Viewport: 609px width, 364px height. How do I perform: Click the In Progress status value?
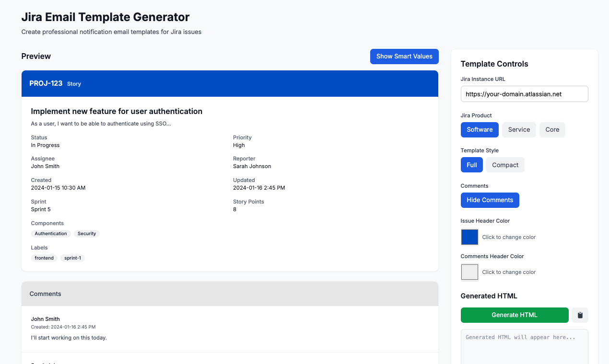[46, 145]
